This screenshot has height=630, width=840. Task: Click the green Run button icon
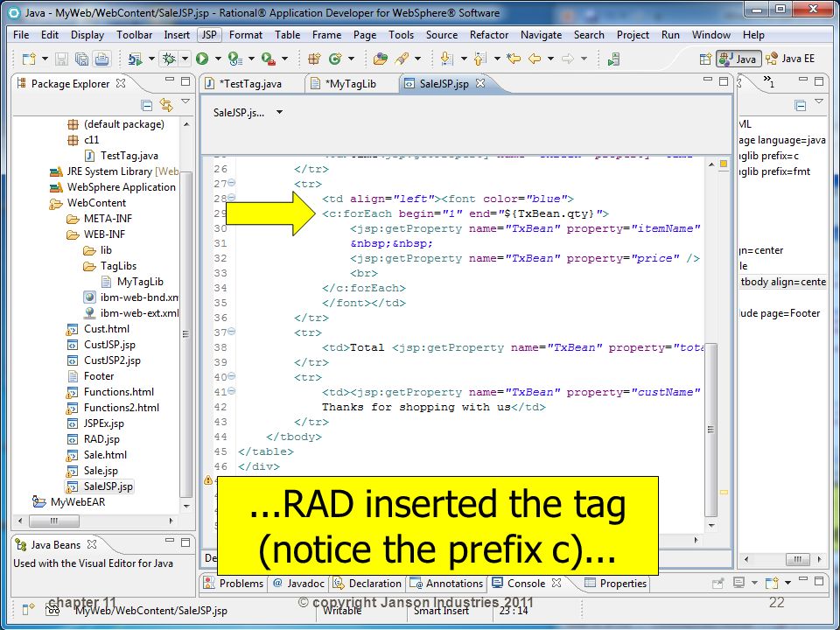click(202, 59)
